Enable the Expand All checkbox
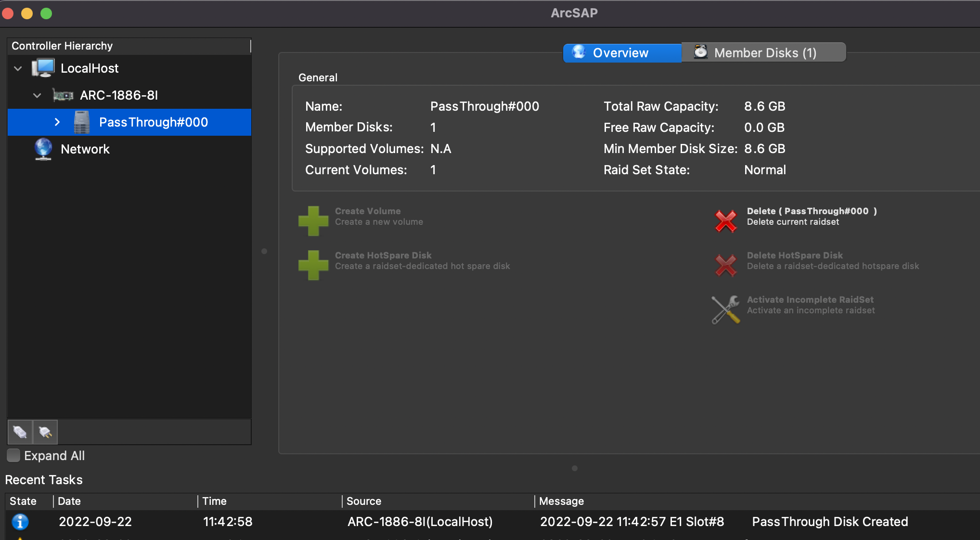The width and height of the screenshot is (980, 540). [13, 455]
